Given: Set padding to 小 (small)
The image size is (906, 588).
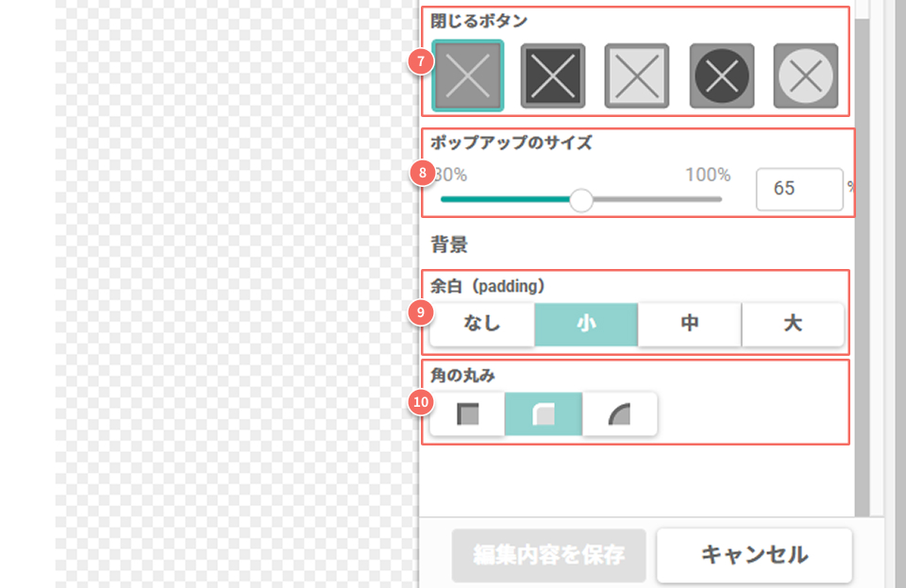Looking at the screenshot, I should (586, 324).
